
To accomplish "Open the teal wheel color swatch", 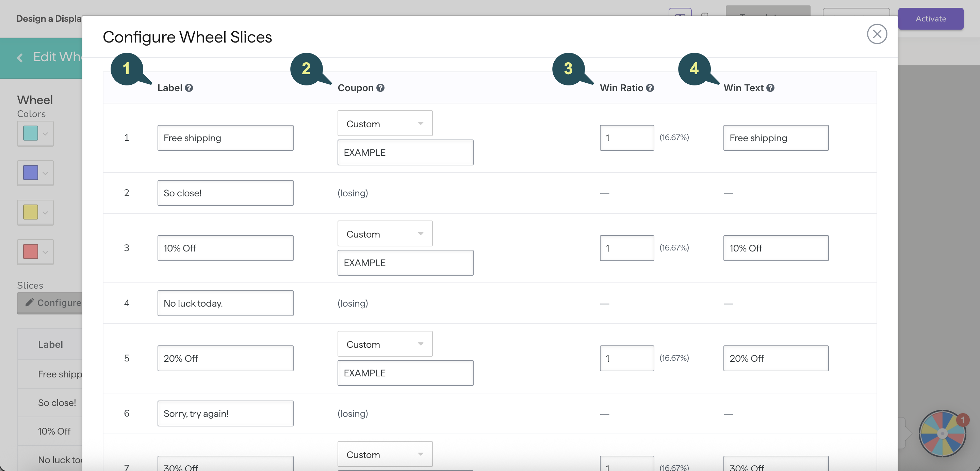I will click(35, 133).
